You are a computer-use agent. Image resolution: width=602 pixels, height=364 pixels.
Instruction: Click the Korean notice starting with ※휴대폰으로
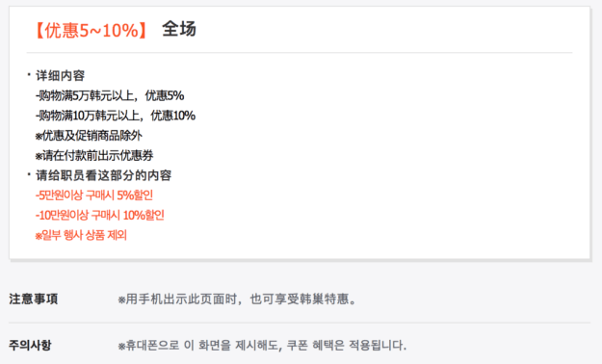(262, 345)
